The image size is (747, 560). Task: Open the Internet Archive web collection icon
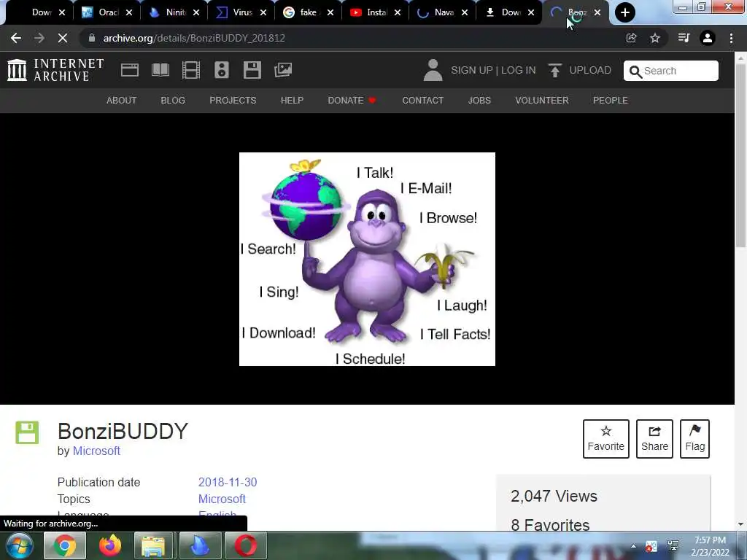click(x=130, y=70)
